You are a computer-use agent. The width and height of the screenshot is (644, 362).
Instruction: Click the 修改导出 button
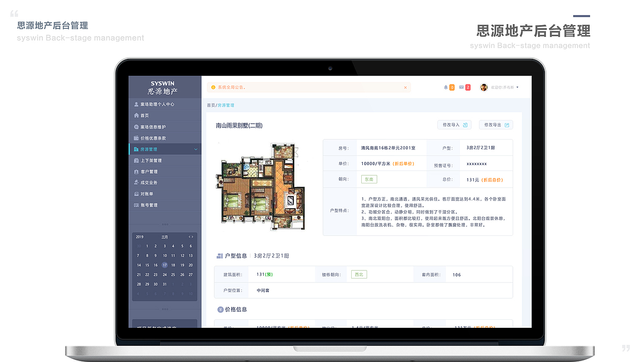[x=496, y=125]
